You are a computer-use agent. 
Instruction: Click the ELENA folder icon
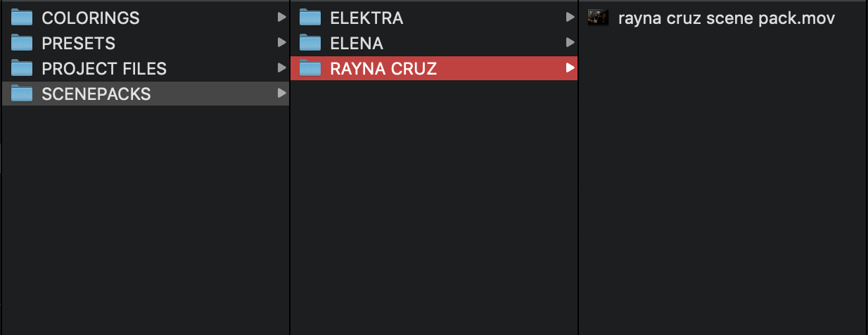(x=310, y=43)
